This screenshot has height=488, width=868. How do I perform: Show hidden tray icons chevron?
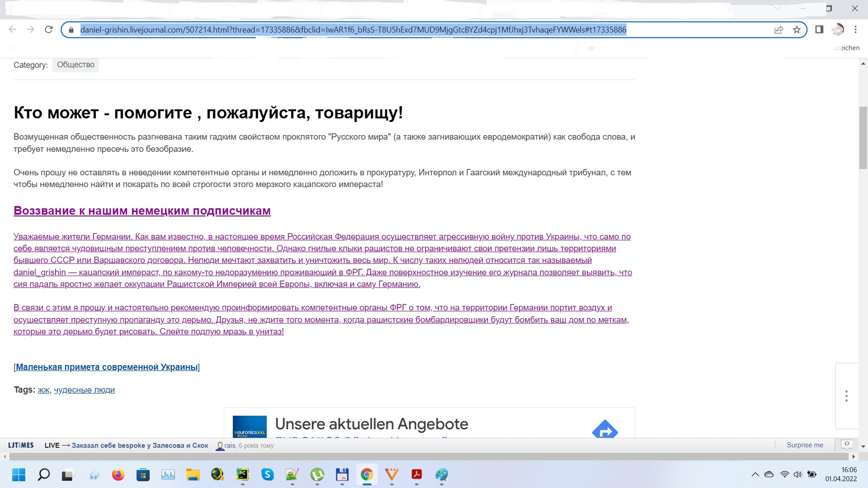click(755, 474)
